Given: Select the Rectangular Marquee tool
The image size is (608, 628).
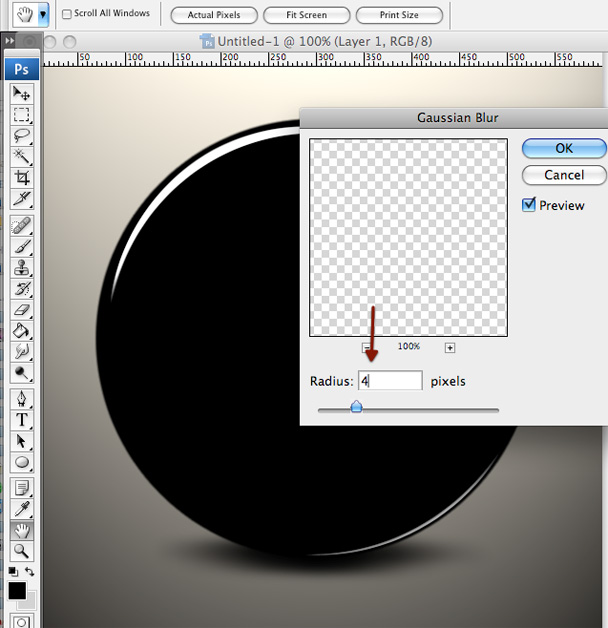Looking at the screenshot, I should 21,115.
